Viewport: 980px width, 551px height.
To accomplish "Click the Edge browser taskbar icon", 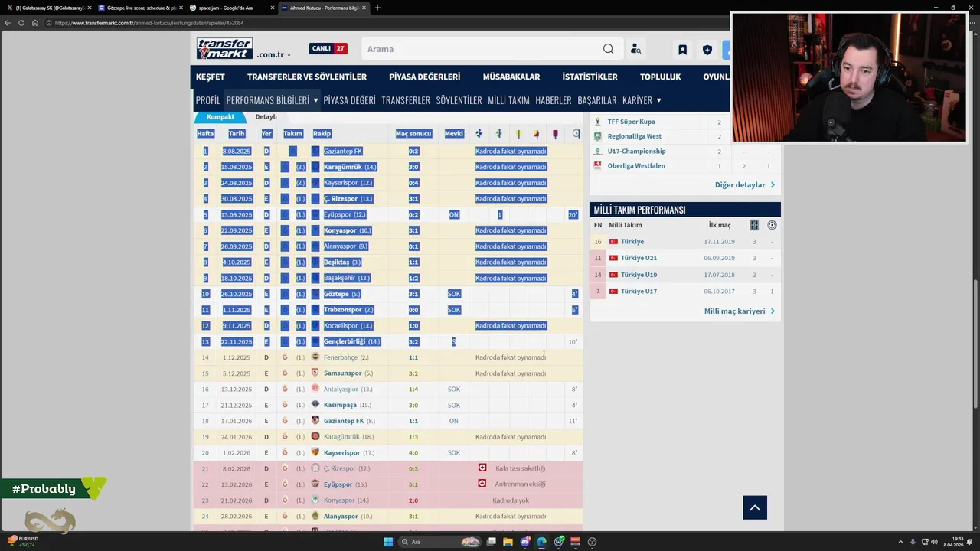I will pyautogui.click(x=542, y=542).
